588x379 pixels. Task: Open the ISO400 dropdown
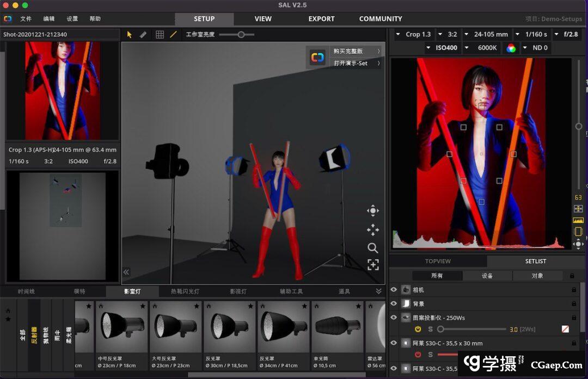tap(442, 48)
